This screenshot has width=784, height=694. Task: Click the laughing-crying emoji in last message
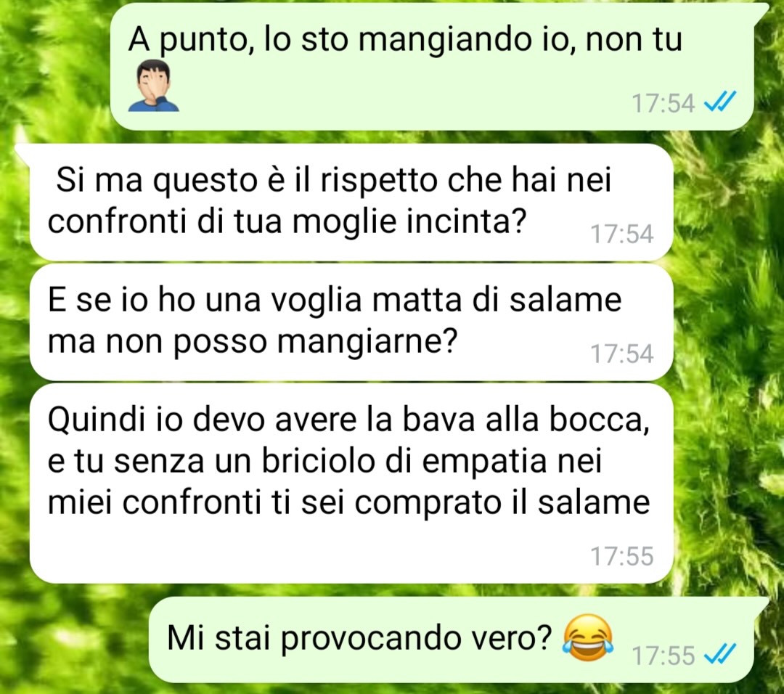(588, 639)
